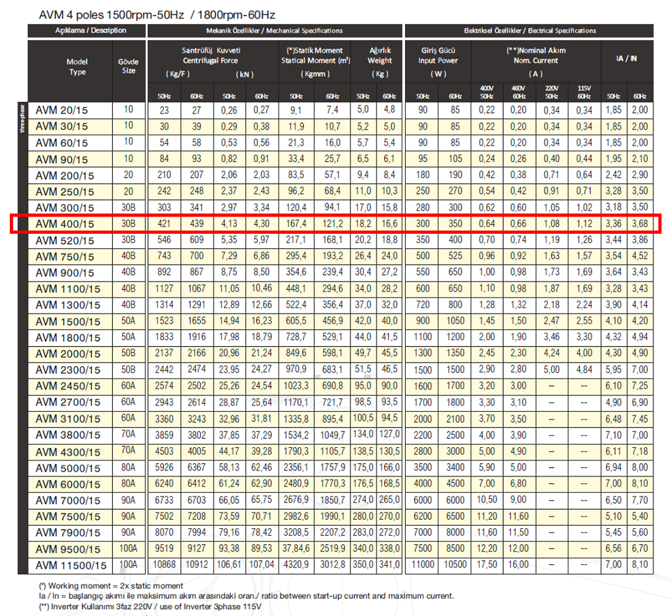The width and height of the screenshot is (672, 616).
Task: Select the AVM 11500/15 row label
Action: pos(71,566)
